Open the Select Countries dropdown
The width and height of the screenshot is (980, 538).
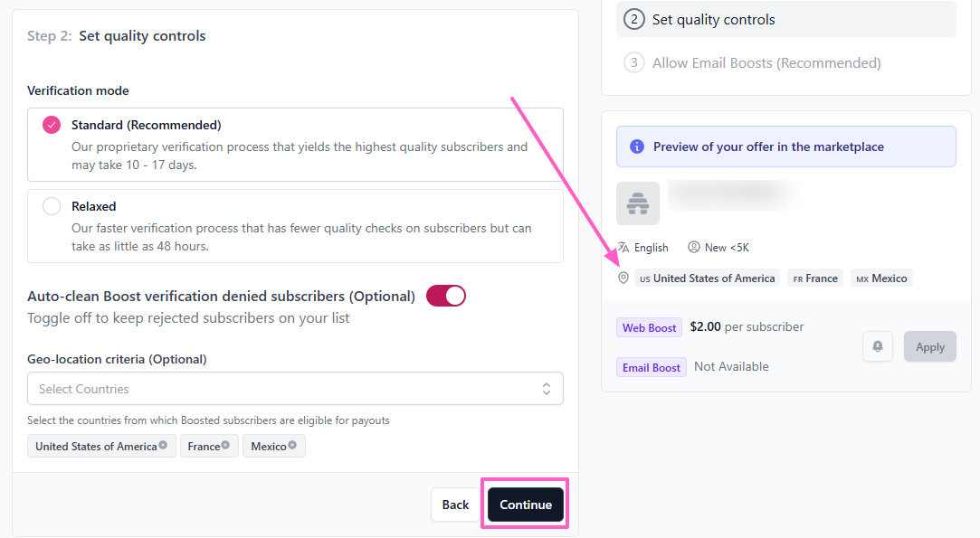point(281,389)
